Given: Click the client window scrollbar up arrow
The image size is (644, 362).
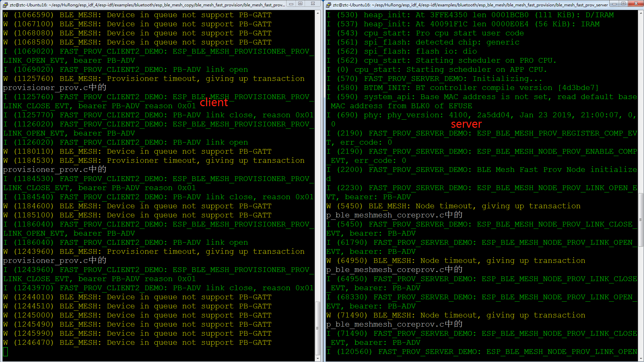Looking at the screenshot, I should [318, 13].
